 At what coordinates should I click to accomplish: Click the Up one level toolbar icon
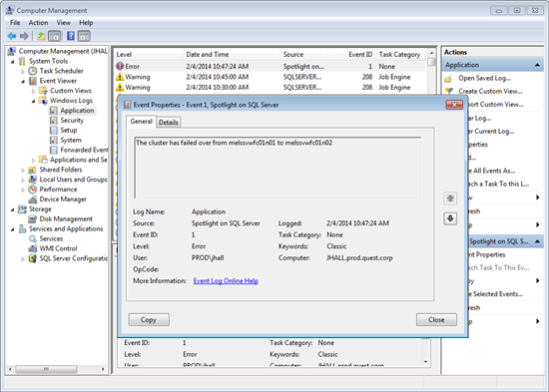point(41,36)
